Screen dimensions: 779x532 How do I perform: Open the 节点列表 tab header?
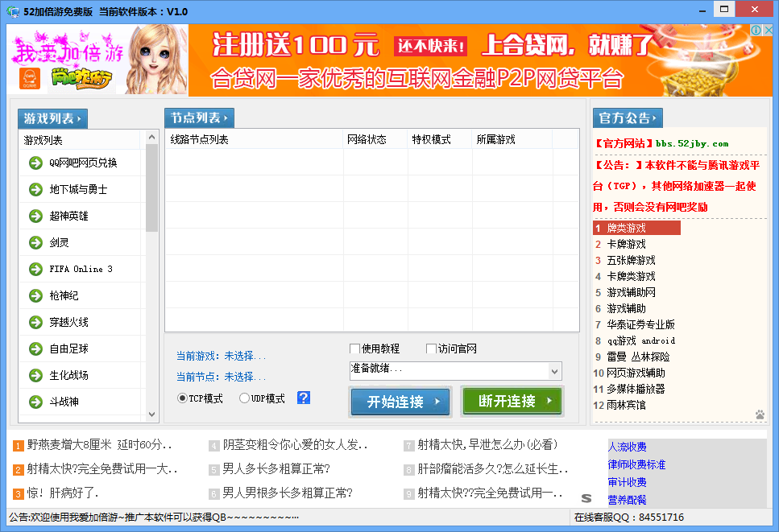pos(199,118)
